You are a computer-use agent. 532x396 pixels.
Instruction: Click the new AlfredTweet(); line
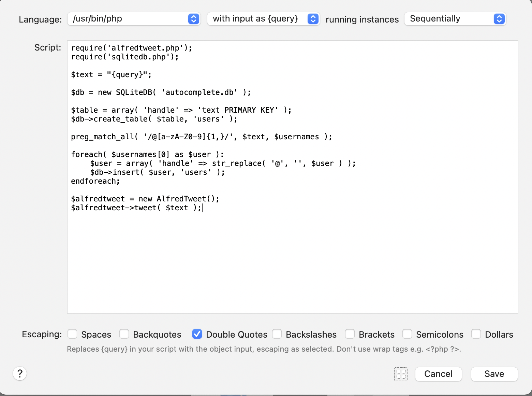click(145, 199)
